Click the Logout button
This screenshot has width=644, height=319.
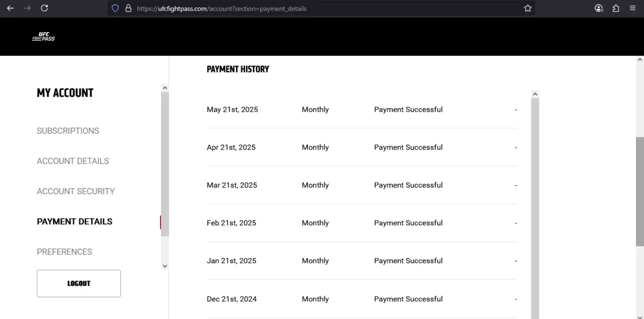click(x=78, y=283)
